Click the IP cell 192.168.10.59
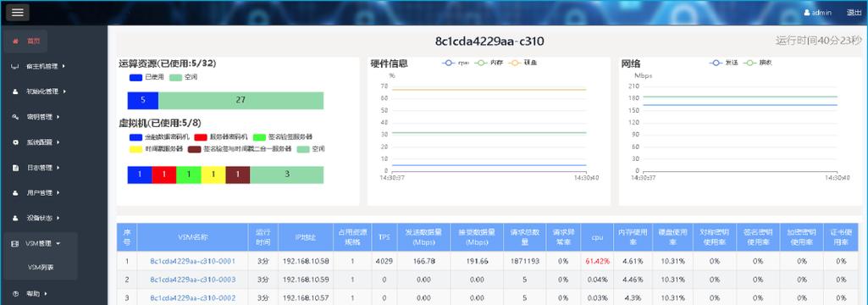 pyautogui.click(x=306, y=280)
